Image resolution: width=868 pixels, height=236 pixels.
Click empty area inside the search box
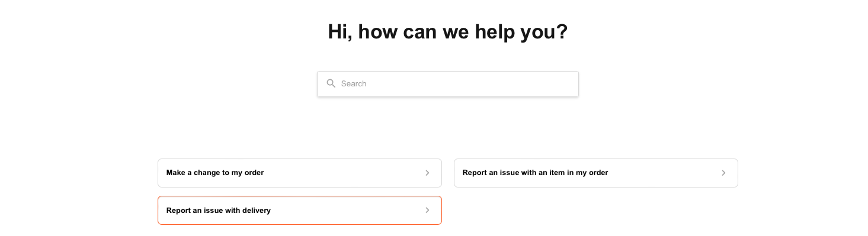click(474, 84)
